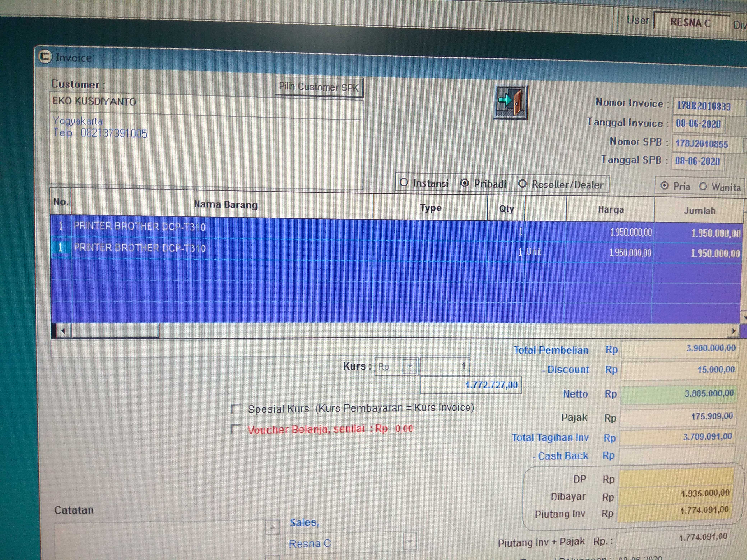Select the Reseller/Dealer radio option
This screenshot has height=560, width=747.
[x=522, y=184]
